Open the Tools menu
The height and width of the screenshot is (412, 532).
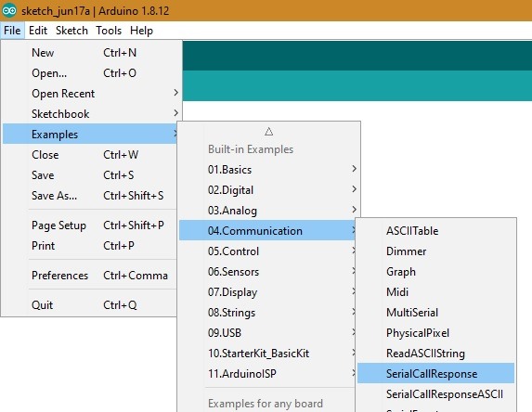pyautogui.click(x=109, y=31)
